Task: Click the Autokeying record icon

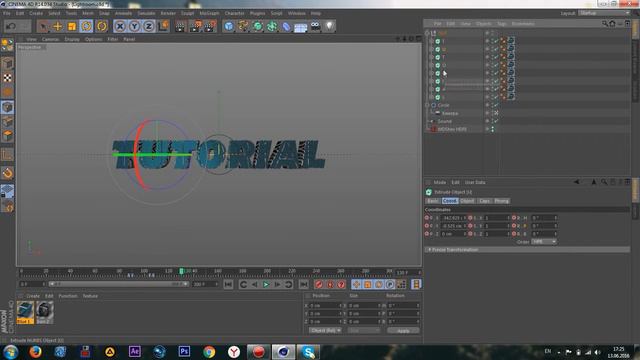Action: coord(330,284)
